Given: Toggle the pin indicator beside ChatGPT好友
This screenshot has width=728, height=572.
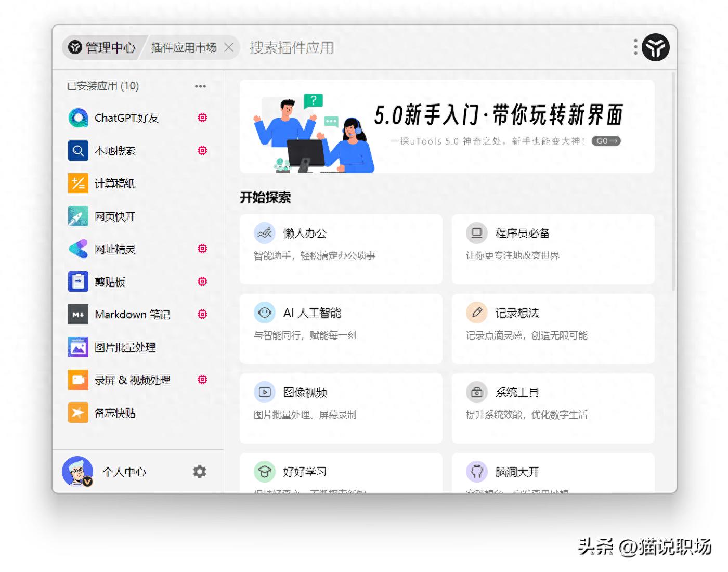Looking at the screenshot, I should click(x=202, y=118).
